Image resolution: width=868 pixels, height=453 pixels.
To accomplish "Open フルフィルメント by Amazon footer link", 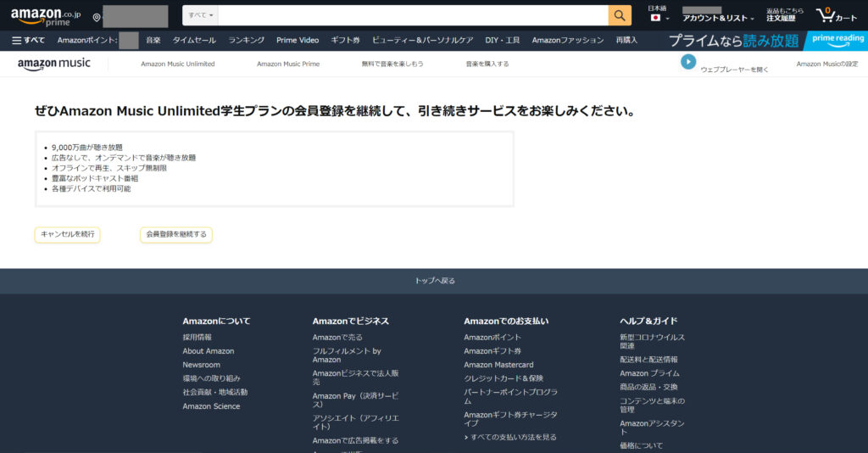I will point(347,355).
